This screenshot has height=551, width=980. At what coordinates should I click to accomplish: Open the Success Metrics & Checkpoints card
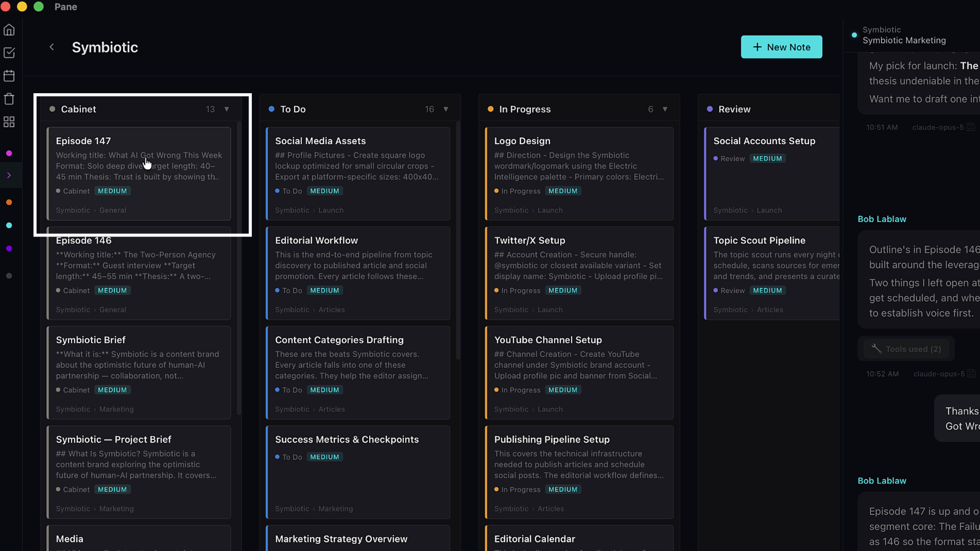[x=358, y=472]
